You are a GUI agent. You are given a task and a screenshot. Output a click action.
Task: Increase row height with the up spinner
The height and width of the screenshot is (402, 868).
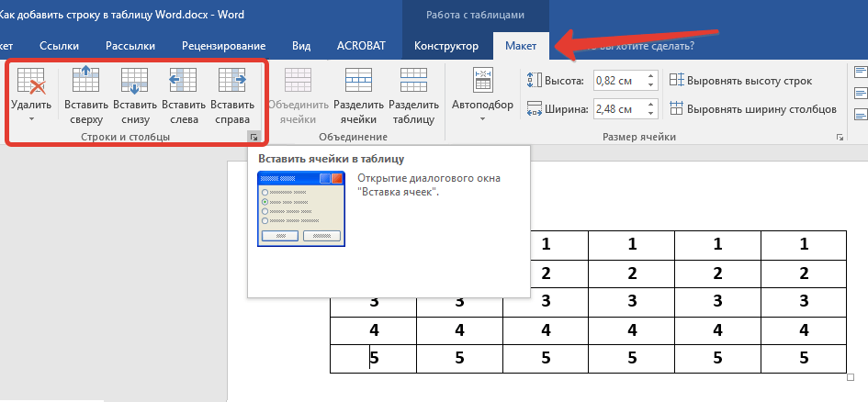[x=649, y=77]
